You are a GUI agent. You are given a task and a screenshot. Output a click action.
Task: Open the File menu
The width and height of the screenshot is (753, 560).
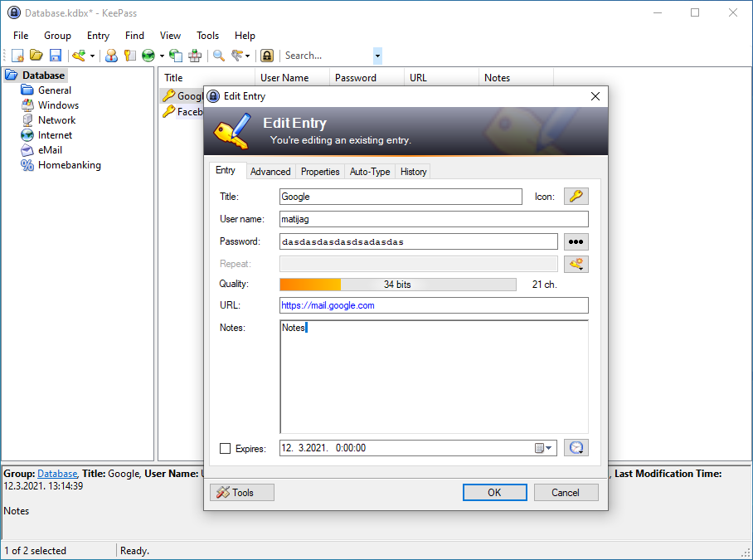[x=21, y=36]
